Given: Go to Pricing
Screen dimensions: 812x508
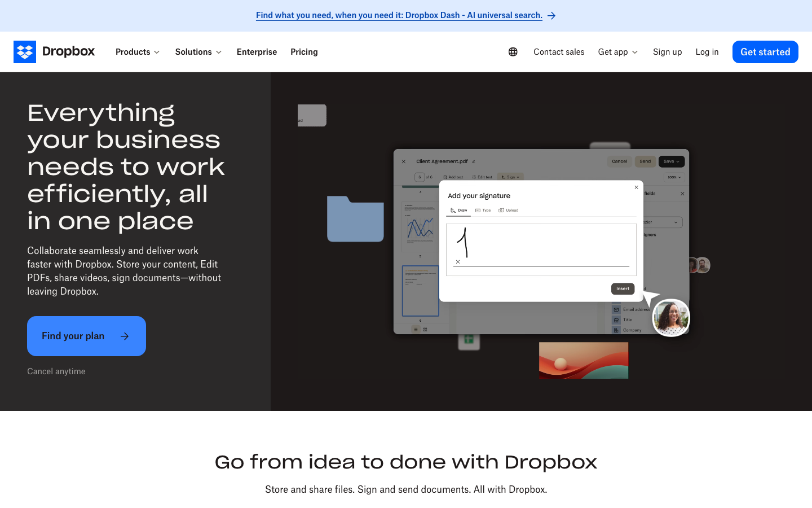Looking at the screenshot, I should [304, 52].
